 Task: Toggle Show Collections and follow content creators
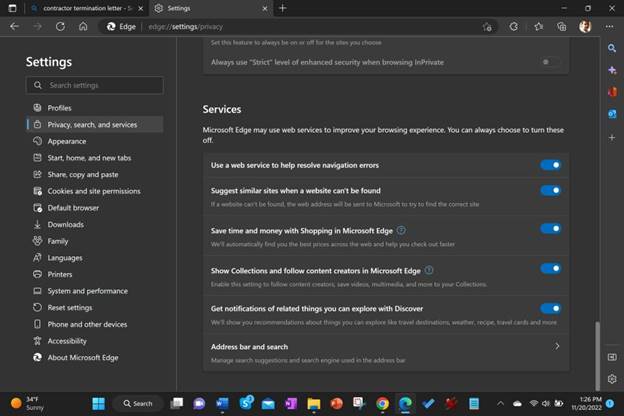[x=550, y=268]
